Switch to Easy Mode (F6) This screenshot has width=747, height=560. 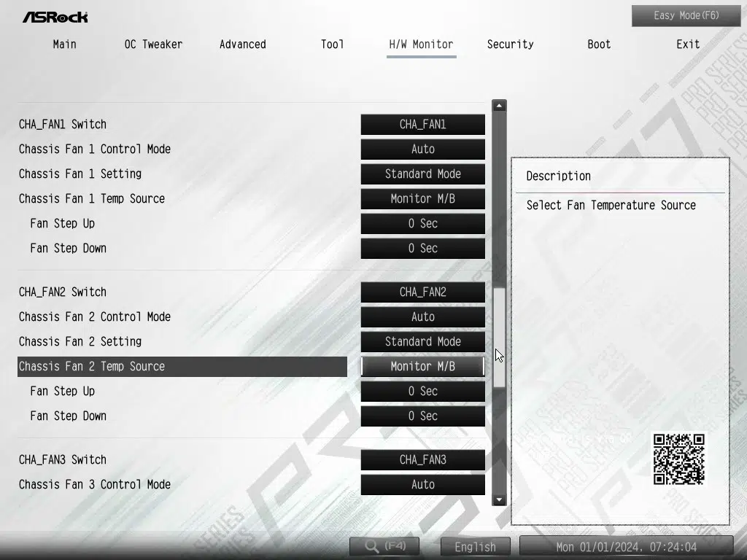tap(686, 15)
